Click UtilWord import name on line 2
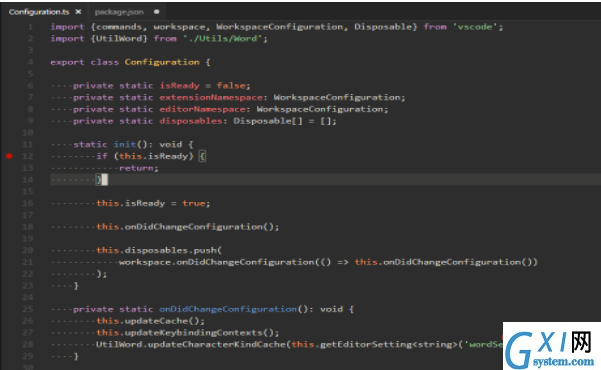The height and width of the screenshot is (370, 601). [x=119, y=39]
